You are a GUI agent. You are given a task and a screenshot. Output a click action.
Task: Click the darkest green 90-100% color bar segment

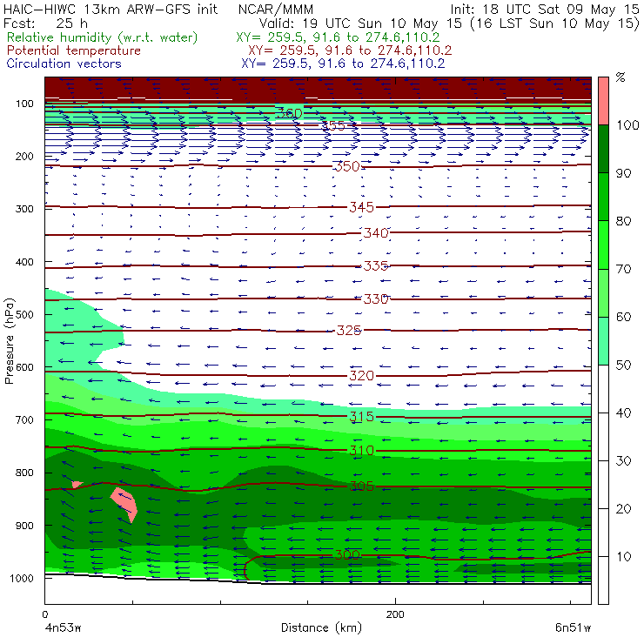pos(603,149)
